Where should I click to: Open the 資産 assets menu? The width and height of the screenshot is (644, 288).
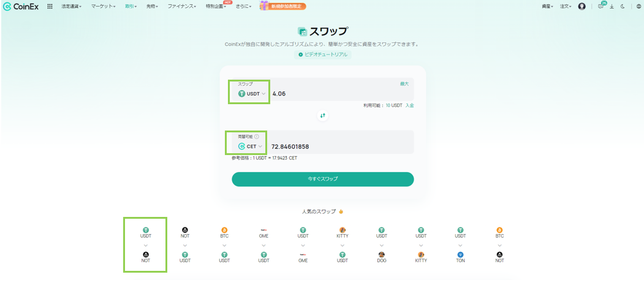(x=548, y=7)
